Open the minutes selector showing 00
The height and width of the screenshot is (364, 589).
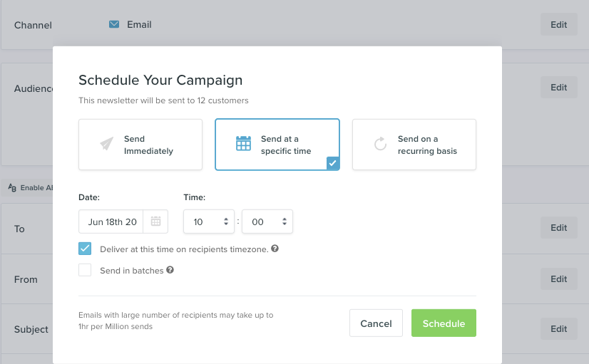click(x=267, y=222)
